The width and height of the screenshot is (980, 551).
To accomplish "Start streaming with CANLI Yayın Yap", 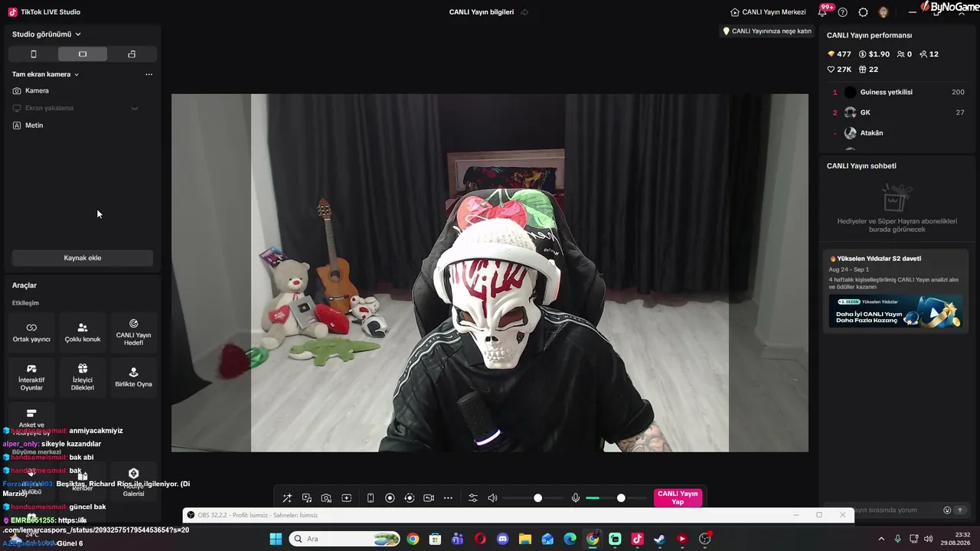I will pyautogui.click(x=678, y=498).
